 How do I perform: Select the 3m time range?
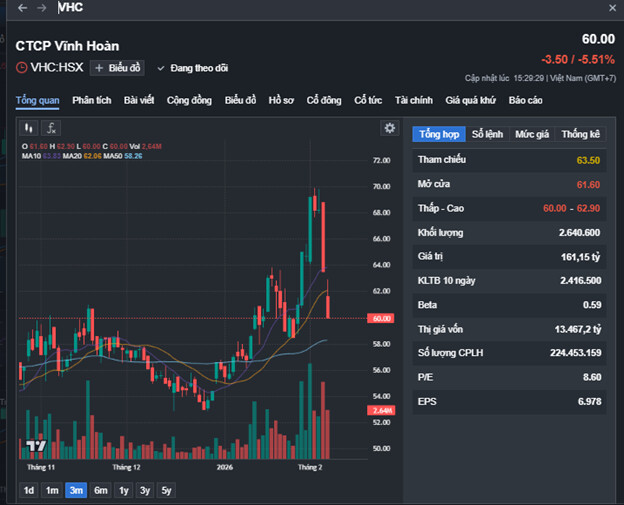click(76, 490)
